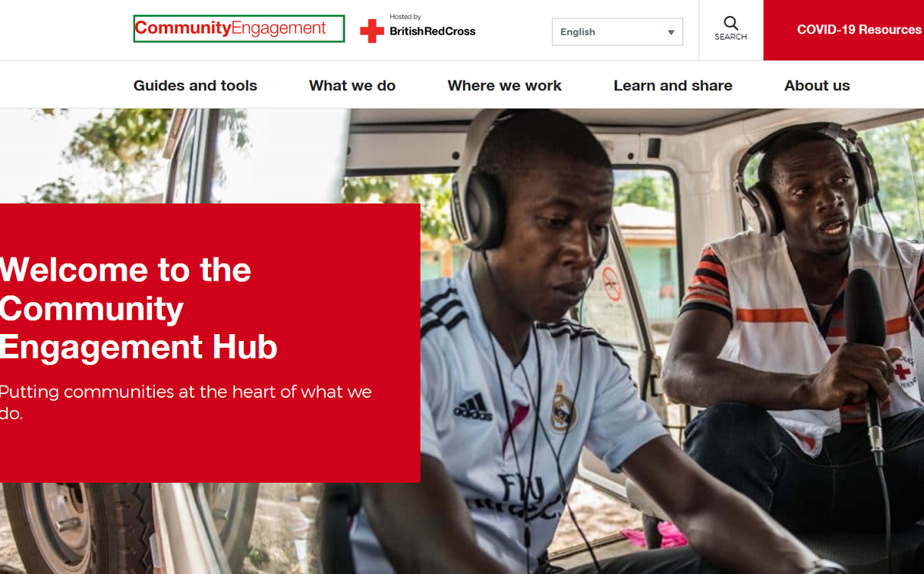924x574 pixels.
Task: Open the English language selector
Action: click(x=617, y=32)
